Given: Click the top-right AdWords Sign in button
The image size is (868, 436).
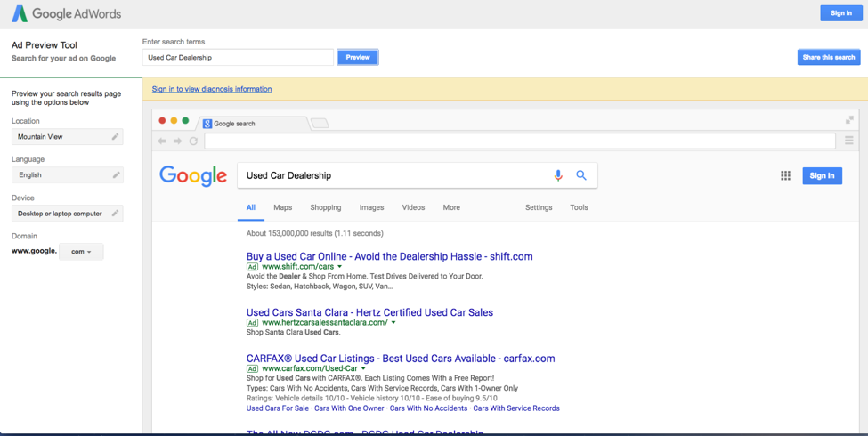Looking at the screenshot, I should 841,13.
